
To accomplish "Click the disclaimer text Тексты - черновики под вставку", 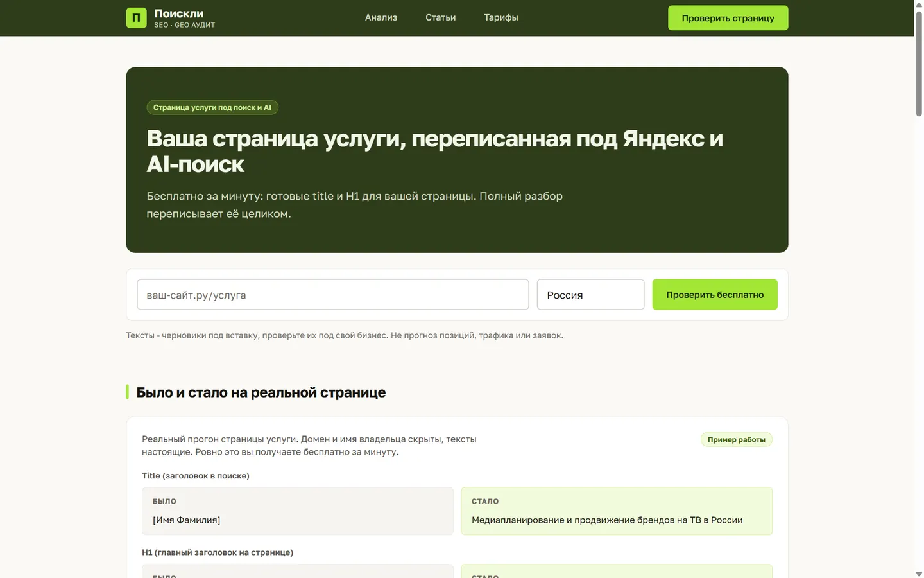I will coord(345,335).
